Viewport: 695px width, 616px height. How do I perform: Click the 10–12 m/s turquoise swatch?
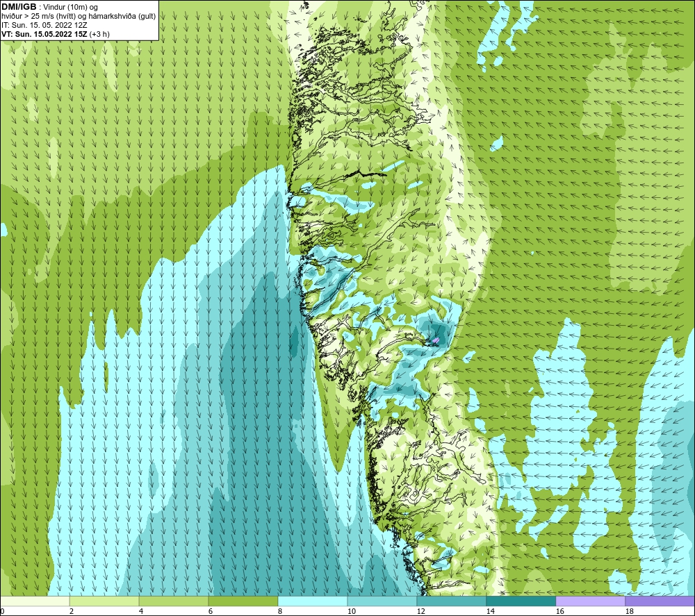382,601
